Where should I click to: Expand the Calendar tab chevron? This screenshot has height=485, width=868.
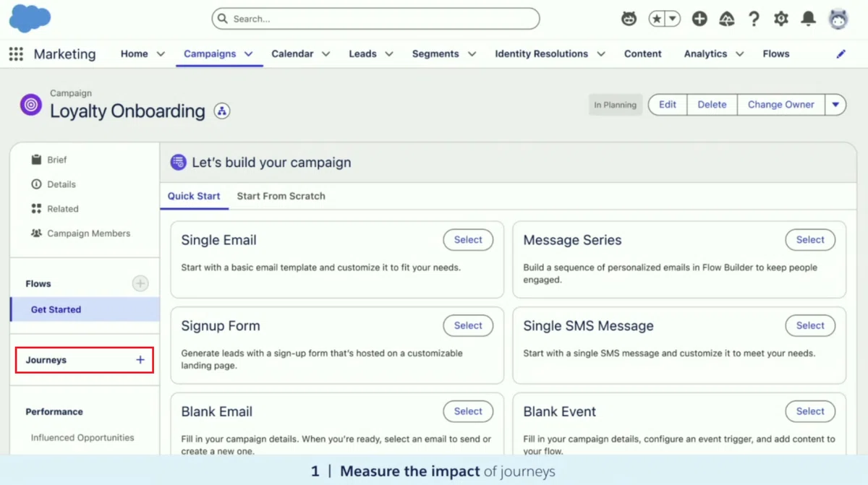point(325,54)
